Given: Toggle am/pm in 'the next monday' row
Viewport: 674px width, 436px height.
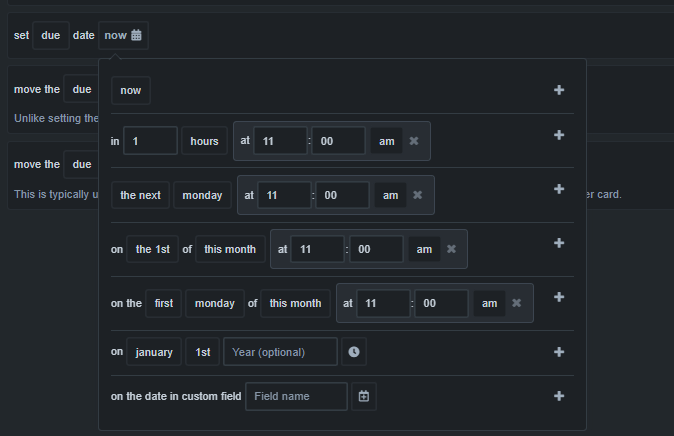Looking at the screenshot, I should (x=390, y=195).
